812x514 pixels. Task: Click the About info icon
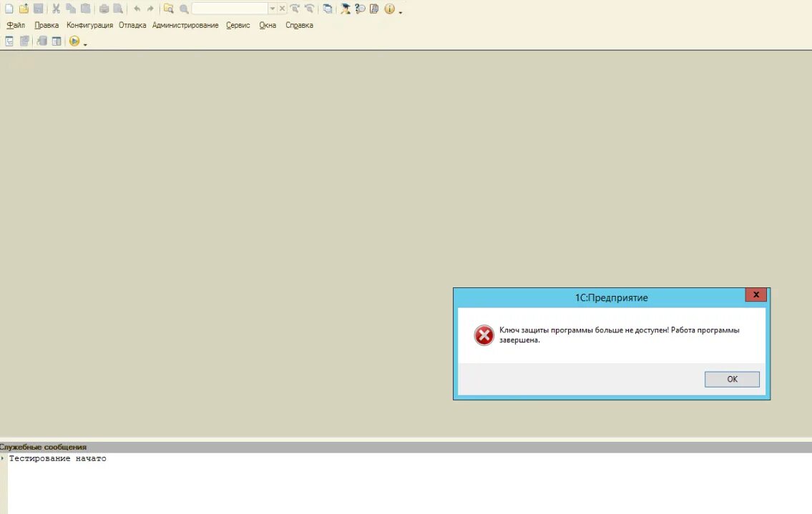pyautogui.click(x=389, y=9)
